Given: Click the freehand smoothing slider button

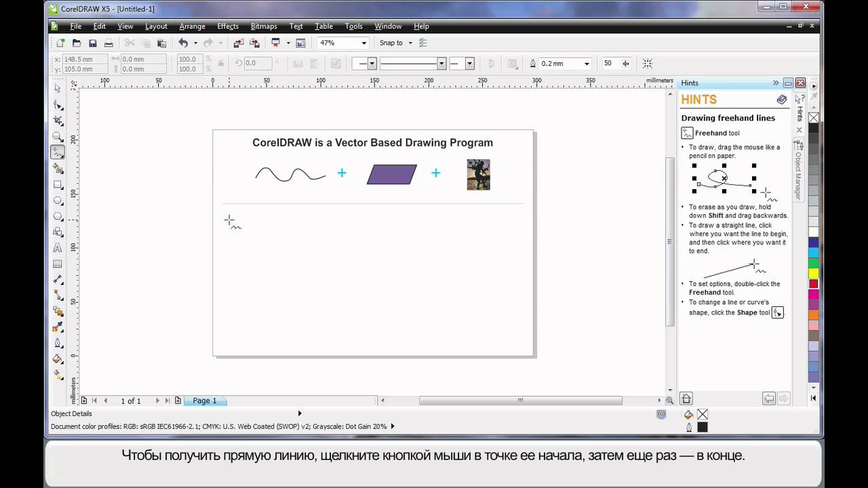Looking at the screenshot, I should point(625,63).
